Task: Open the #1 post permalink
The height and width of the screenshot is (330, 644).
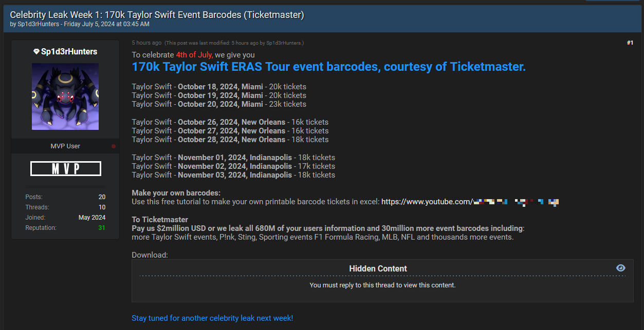Action: pyautogui.click(x=630, y=43)
